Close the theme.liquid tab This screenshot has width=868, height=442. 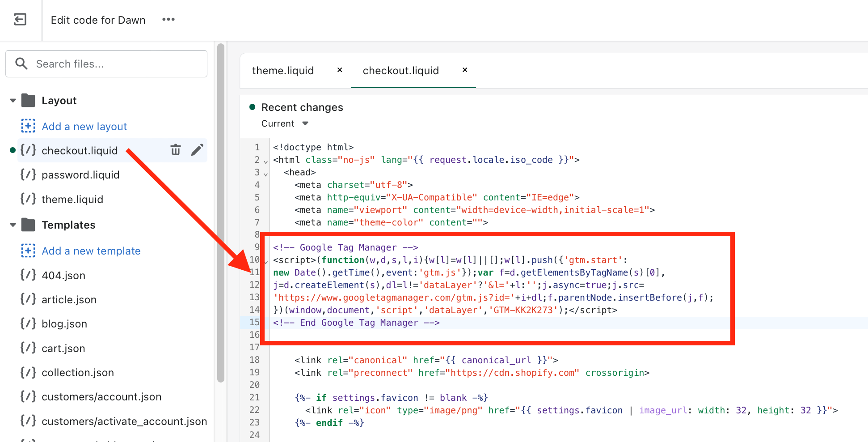tap(340, 70)
